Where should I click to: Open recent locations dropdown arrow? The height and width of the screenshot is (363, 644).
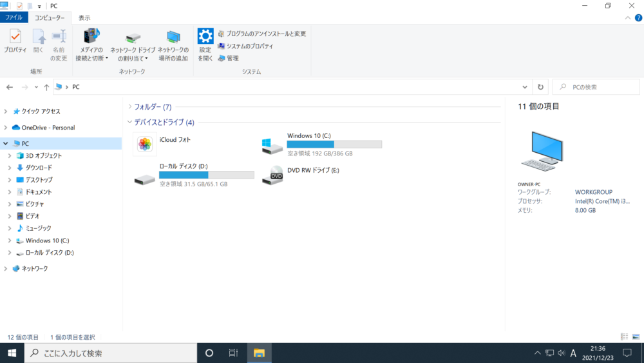36,87
